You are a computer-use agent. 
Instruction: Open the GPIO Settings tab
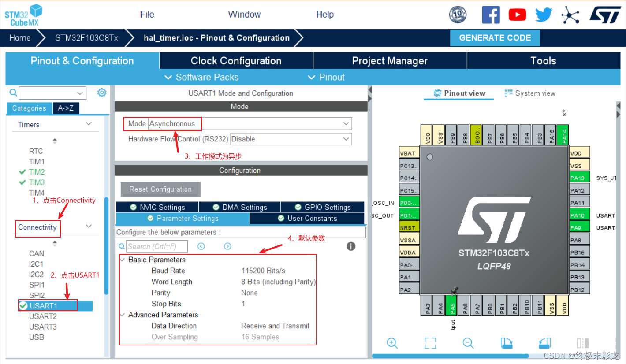(323, 207)
